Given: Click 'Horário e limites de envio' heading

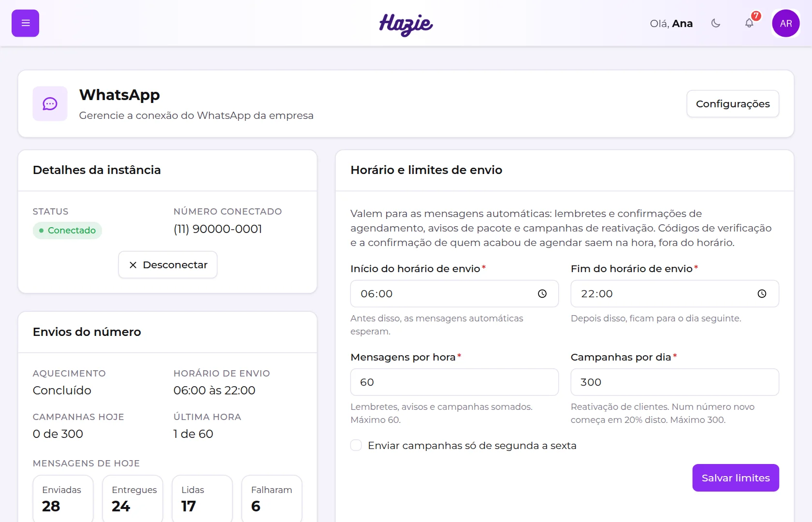Looking at the screenshot, I should click(x=426, y=170).
